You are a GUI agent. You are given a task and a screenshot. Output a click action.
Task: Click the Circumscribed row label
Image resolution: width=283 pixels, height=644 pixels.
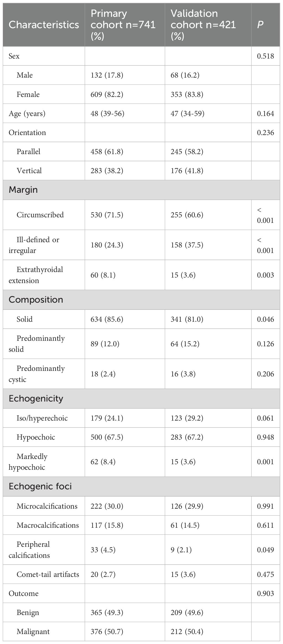pos(40,215)
